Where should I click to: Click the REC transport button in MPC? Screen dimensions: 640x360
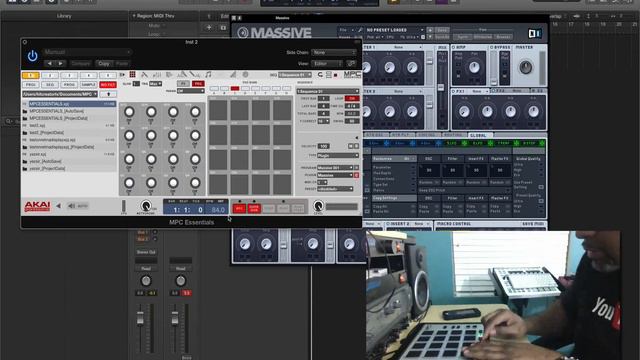(239, 209)
